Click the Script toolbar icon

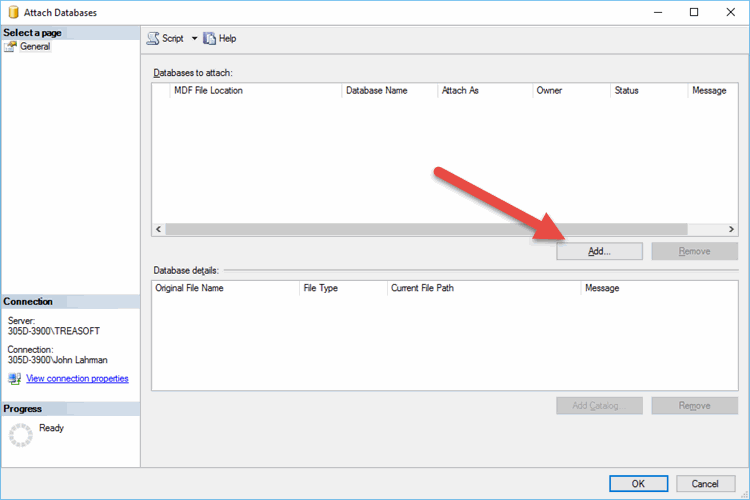[x=153, y=38]
